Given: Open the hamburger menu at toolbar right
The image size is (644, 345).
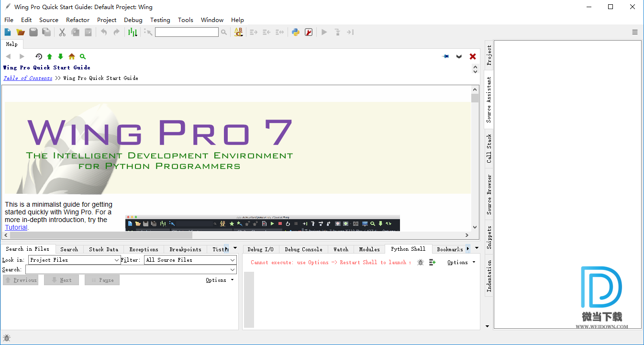Looking at the screenshot, I should 635,32.
